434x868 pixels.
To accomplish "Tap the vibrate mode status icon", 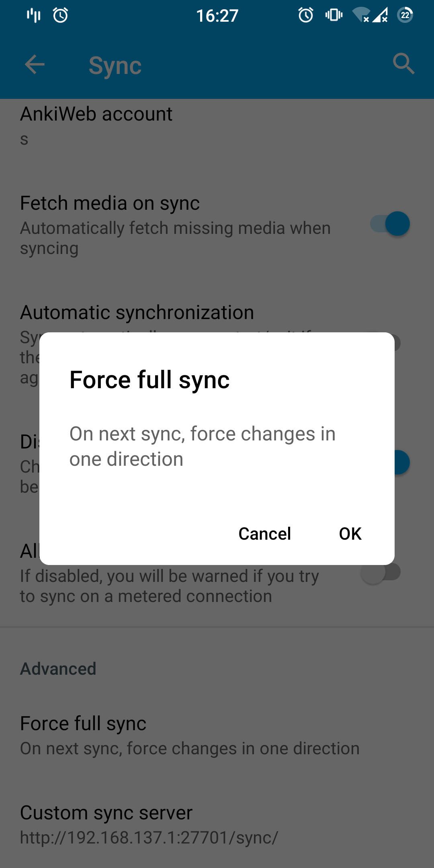I will pos(334,15).
